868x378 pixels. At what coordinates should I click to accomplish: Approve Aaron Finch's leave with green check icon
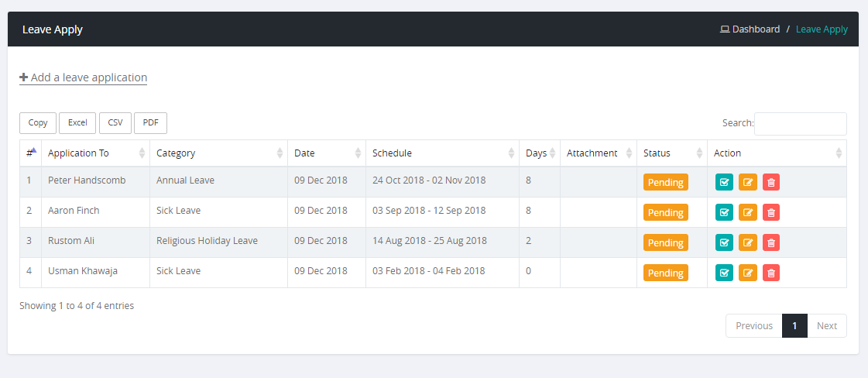724,212
